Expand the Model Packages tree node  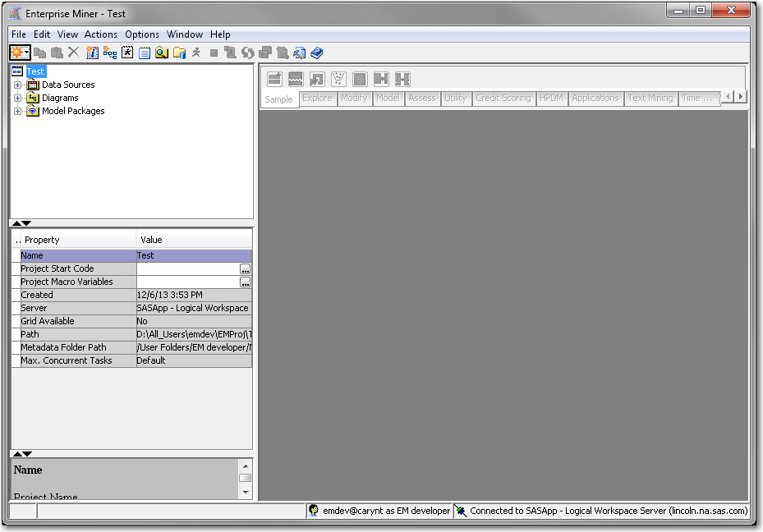(18, 111)
